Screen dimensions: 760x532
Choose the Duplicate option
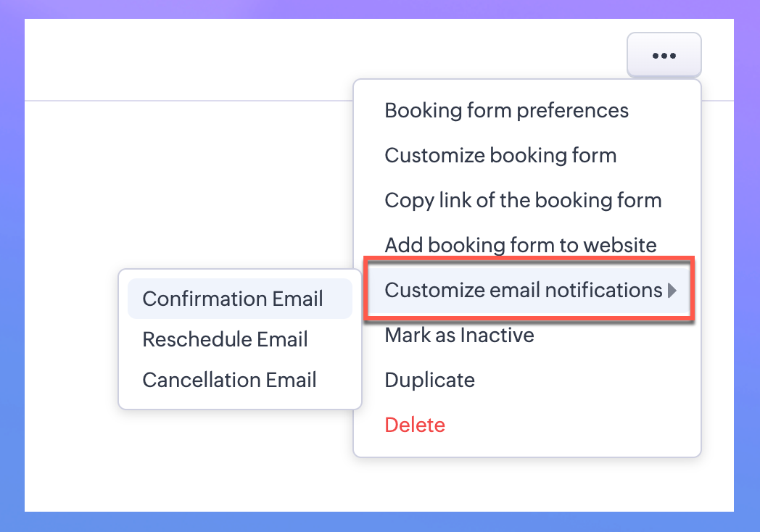[x=429, y=381]
